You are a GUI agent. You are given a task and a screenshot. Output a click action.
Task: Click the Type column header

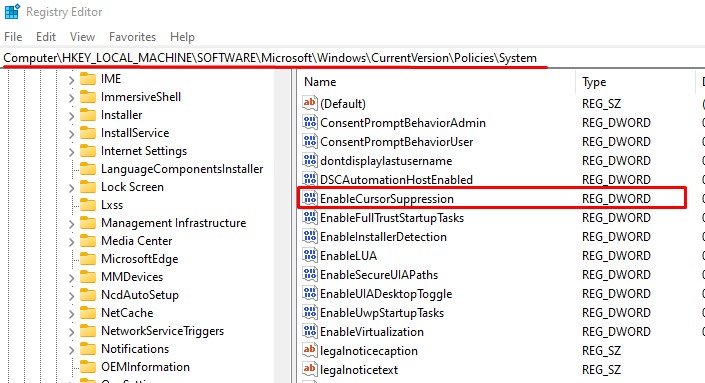click(635, 82)
